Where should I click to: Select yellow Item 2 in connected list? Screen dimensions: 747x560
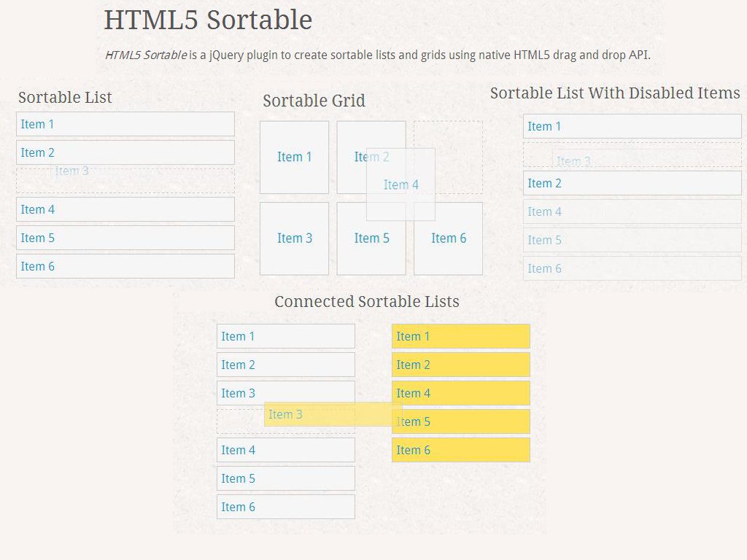click(461, 365)
